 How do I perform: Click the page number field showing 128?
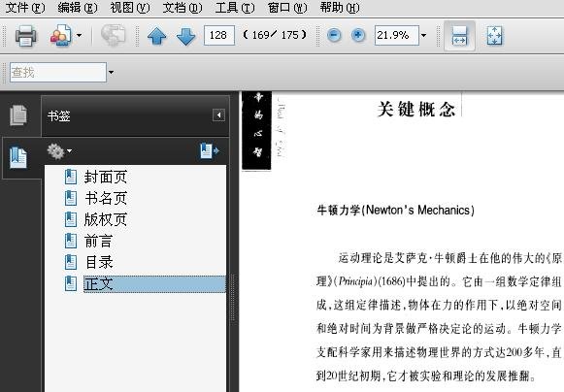219,35
